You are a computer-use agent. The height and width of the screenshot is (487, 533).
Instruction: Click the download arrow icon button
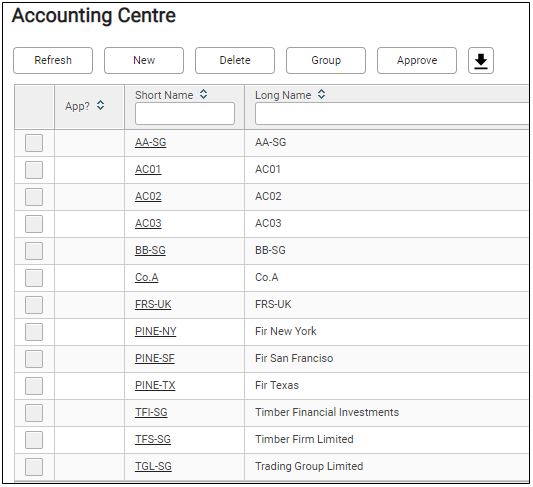481,60
